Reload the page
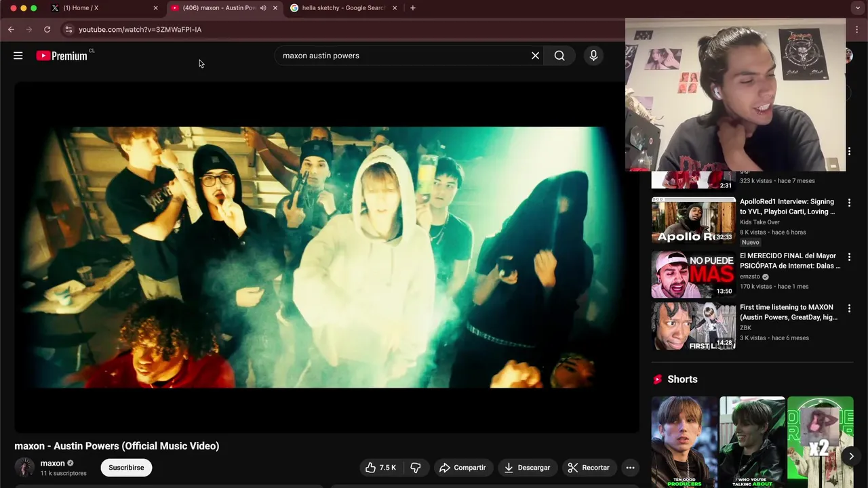This screenshot has height=488, width=868. 47,29
